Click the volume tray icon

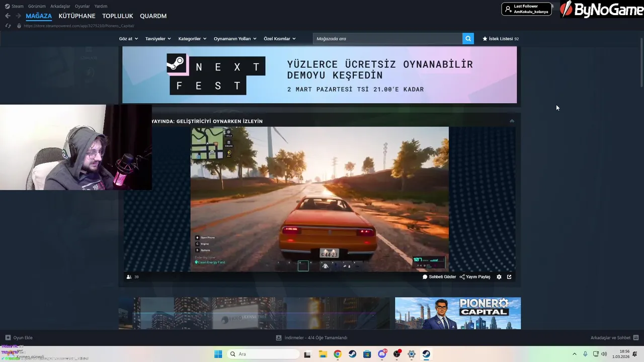pyautogui.click(x=604, y=354)
